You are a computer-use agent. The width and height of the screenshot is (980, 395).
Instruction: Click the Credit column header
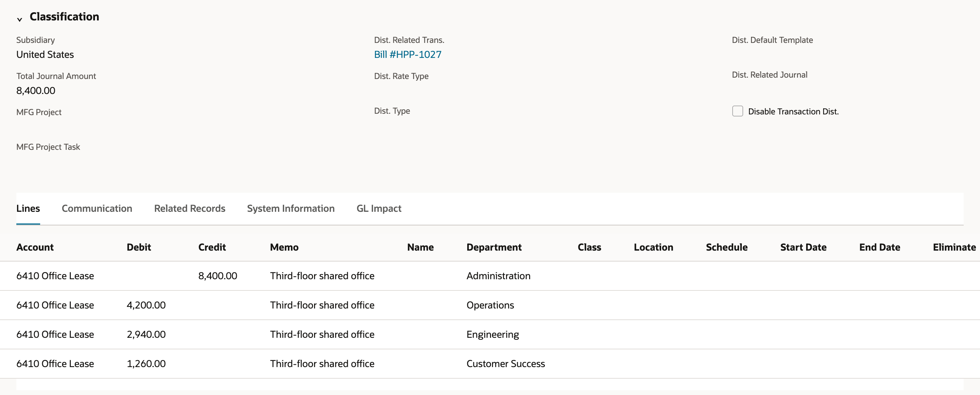[212, 247]
